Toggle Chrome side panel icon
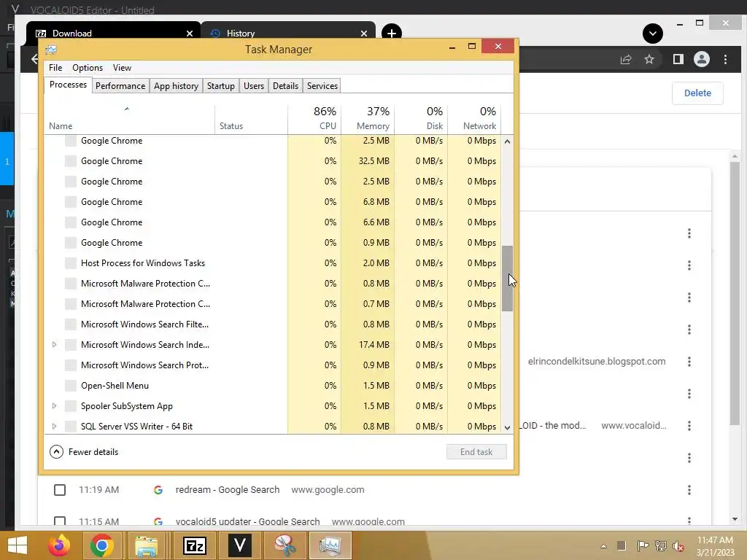Screen dimensions: 747x560 [678, 60]
